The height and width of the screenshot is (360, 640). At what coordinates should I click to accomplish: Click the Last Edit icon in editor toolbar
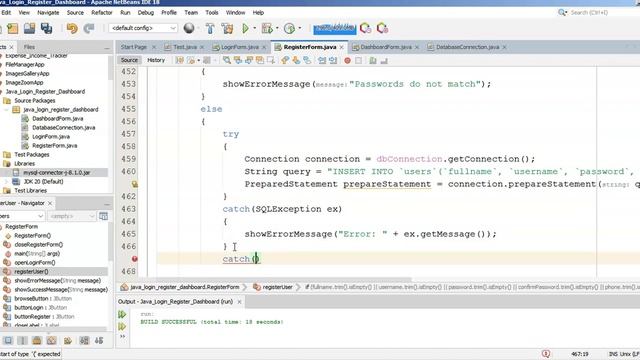pyautogui.click(x=179, y=60)
